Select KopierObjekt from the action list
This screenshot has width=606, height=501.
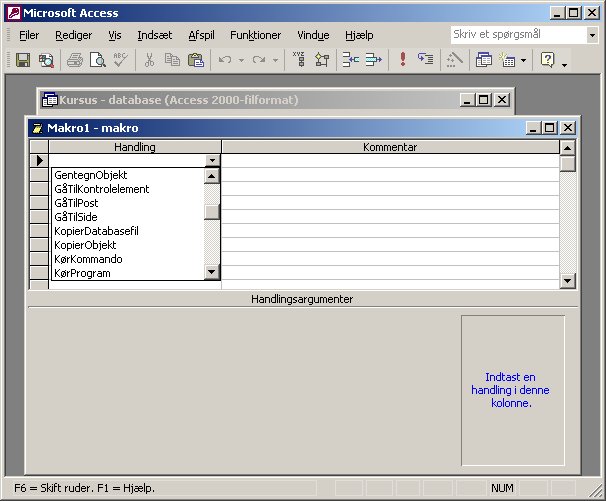click(128, 245)
